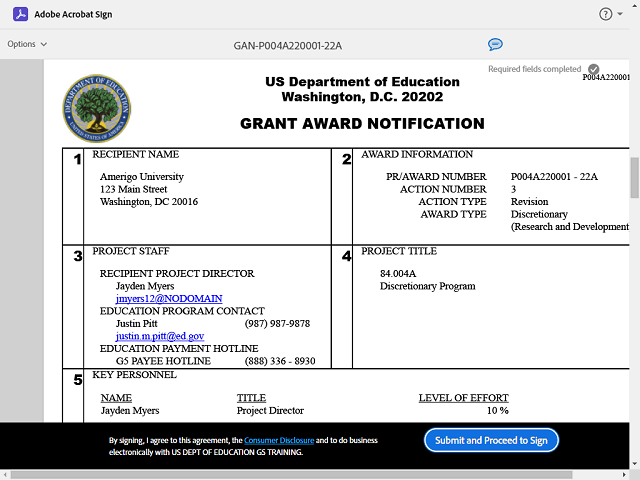
Task: Click the Justin Pitt contact name
Action: click(x=136, y=324)
